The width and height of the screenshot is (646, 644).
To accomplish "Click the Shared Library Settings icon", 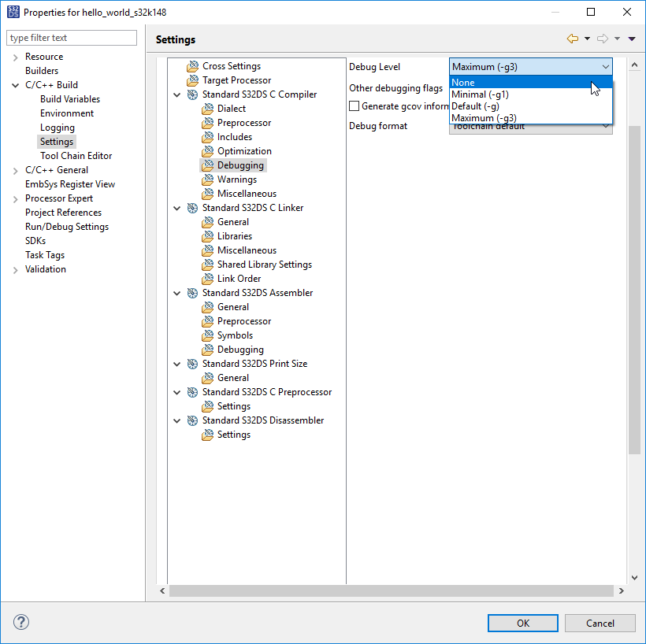I will click(x=208, y=265).
